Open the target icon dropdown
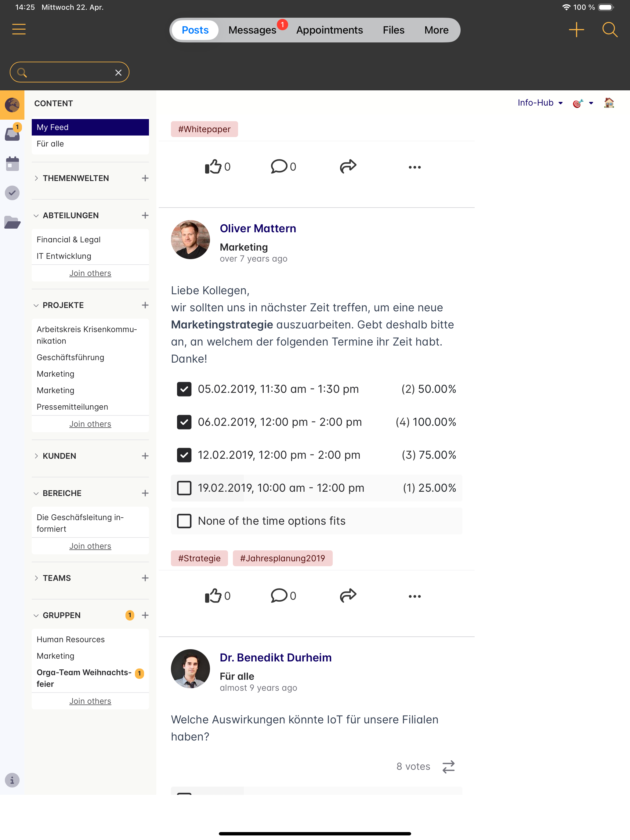630x840 pixels. tap(583, 103)
